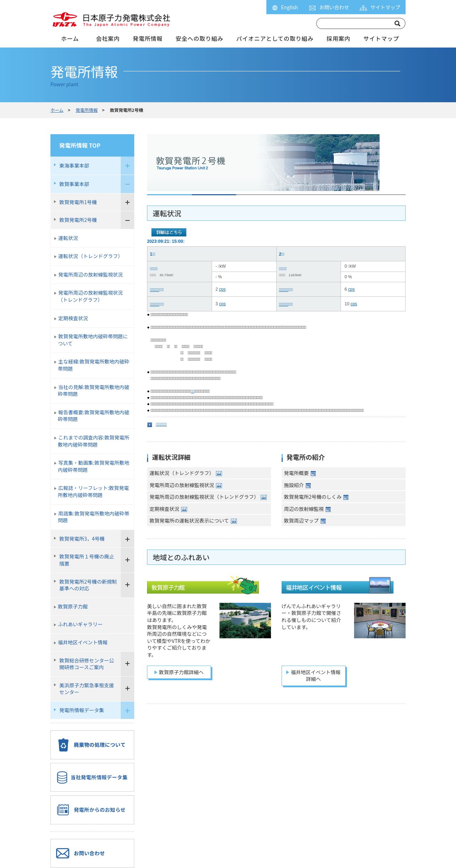Viewport: 456px width, 868px height.
Task: Expand 東海事業本部 with plus button
Action: point(127,166)
